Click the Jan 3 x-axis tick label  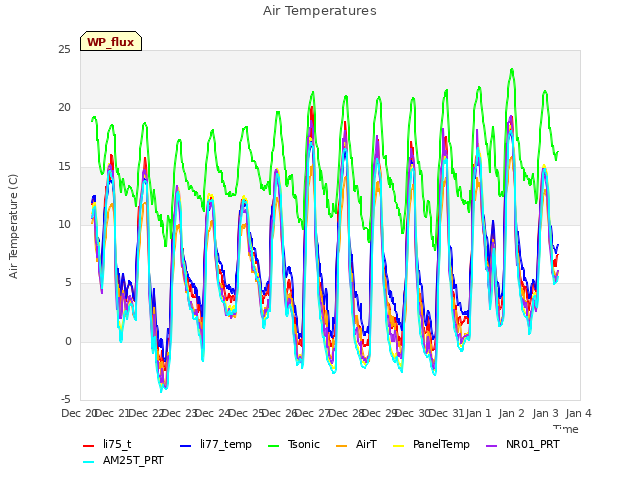pos(545,413)
